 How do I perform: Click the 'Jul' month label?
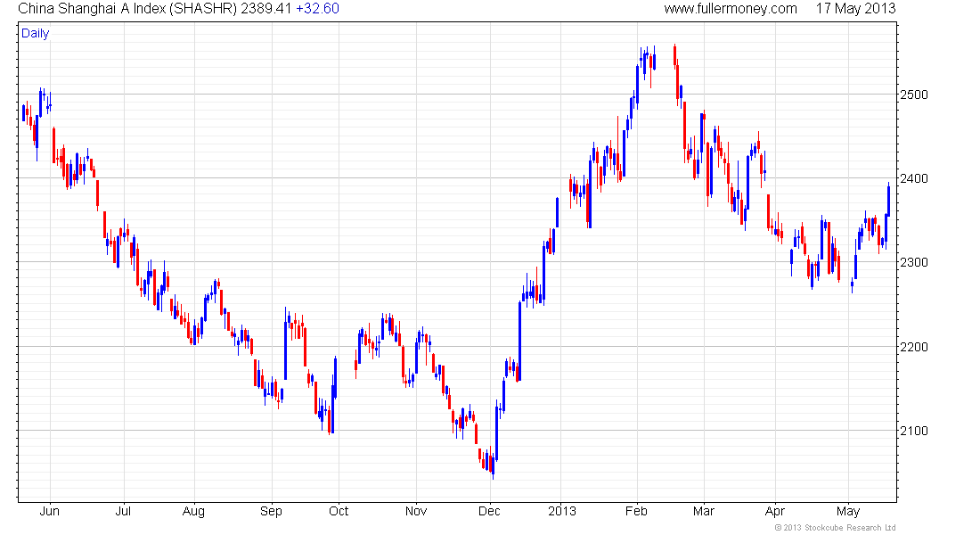(x=123, y=511)
